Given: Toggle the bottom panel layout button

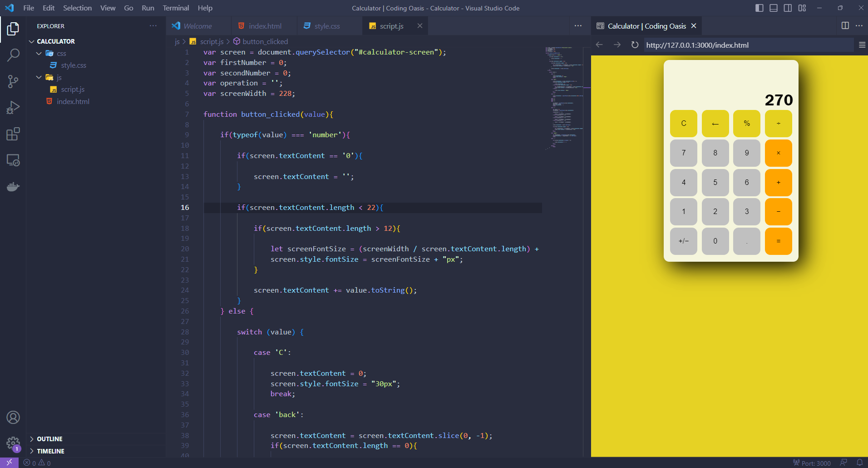Looking at the screenshot, I should [774, 8].
